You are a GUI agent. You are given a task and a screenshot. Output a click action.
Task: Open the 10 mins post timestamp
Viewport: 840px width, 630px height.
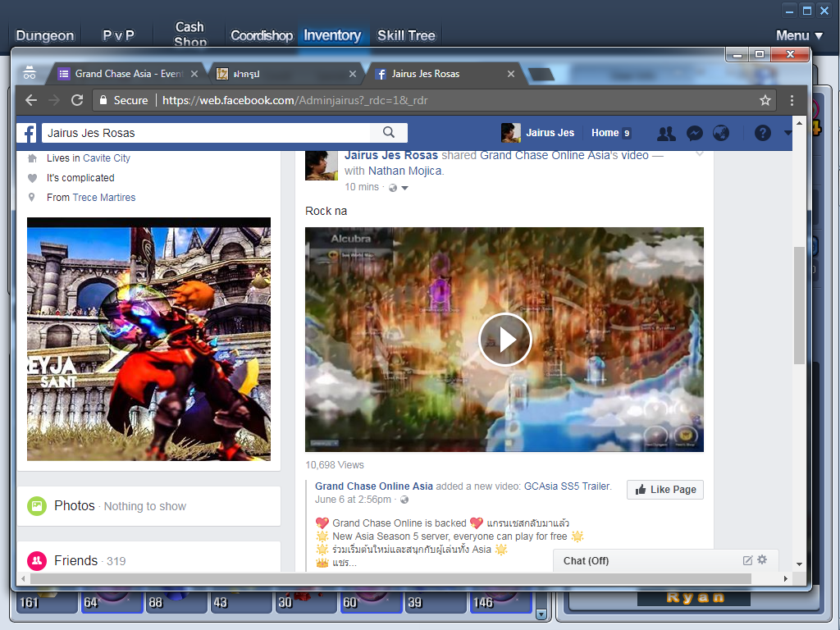point(362,187)
